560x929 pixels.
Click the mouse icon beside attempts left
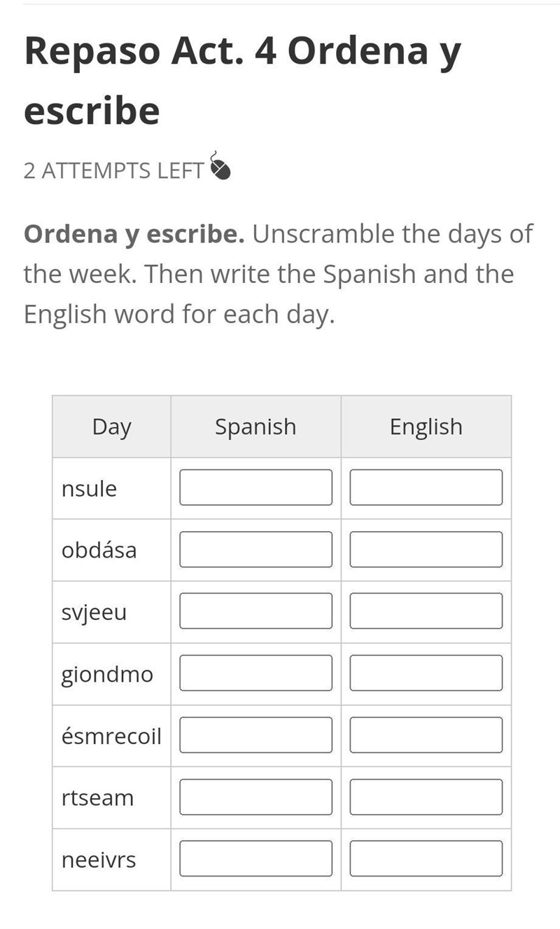click(x=219, y=167)
